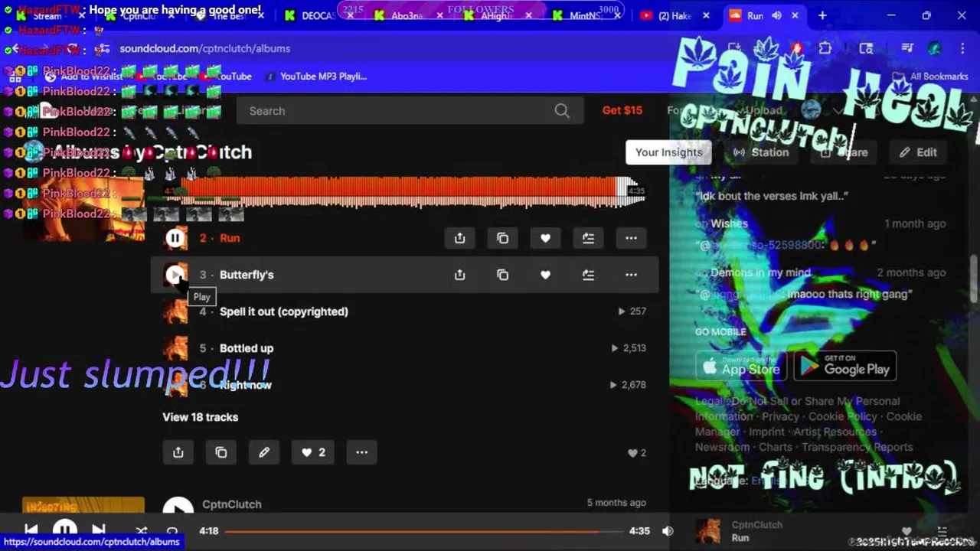Seek within the track waveform
980x551 pixels.
[404, 191]
